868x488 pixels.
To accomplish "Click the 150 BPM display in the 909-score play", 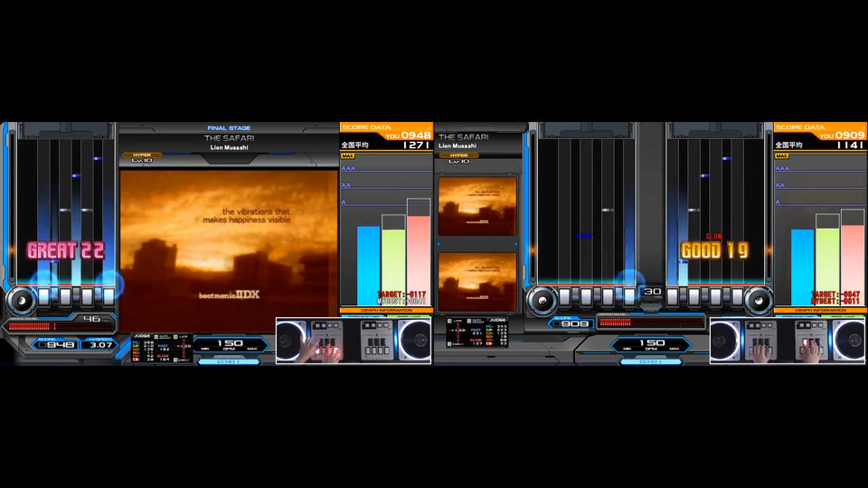I will 652,344.
